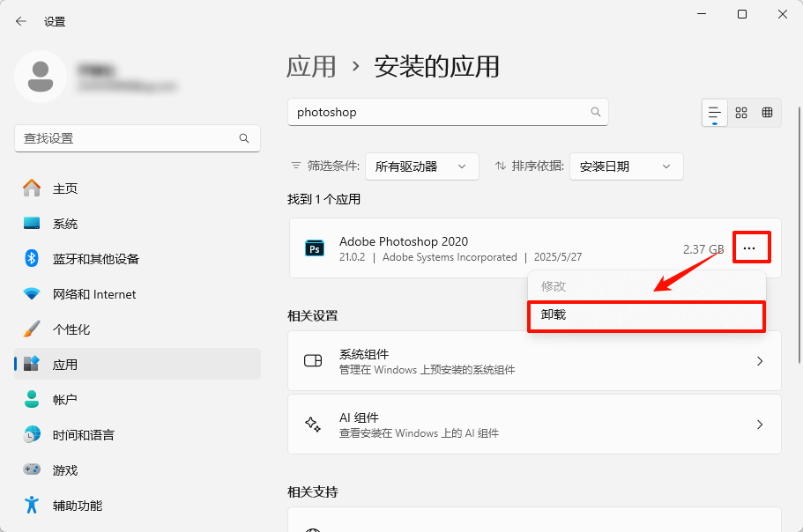Click the AI 组件 sparkle icon
The width and height of the screenshot is (803, 532).
point(313,424)
